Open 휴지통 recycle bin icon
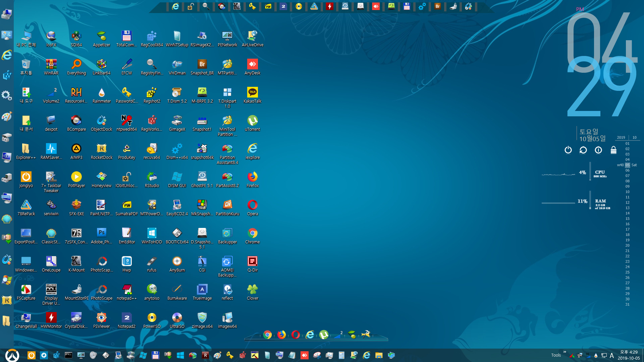The width and height of the screenshot is (644, 362). [26, 67]
